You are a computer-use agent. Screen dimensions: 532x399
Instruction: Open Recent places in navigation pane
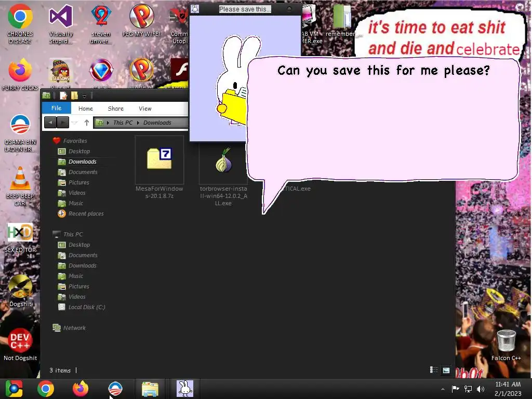tap(86, 214)
